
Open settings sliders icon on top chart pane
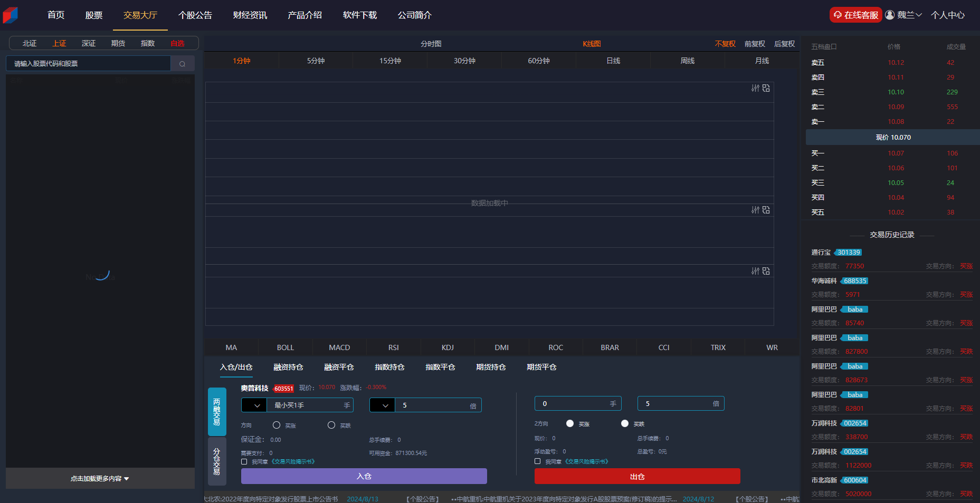[x=755, y=88]
